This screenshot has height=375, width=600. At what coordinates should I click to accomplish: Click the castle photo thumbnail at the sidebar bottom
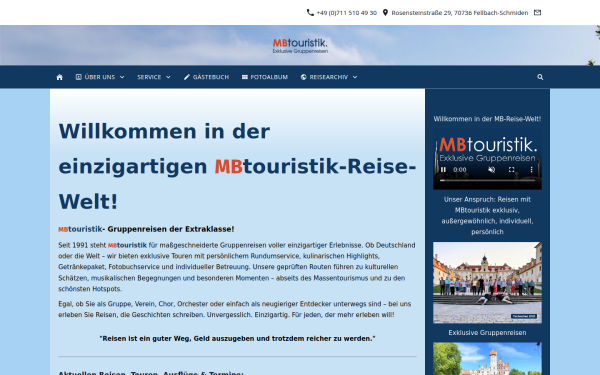[487, 359]
